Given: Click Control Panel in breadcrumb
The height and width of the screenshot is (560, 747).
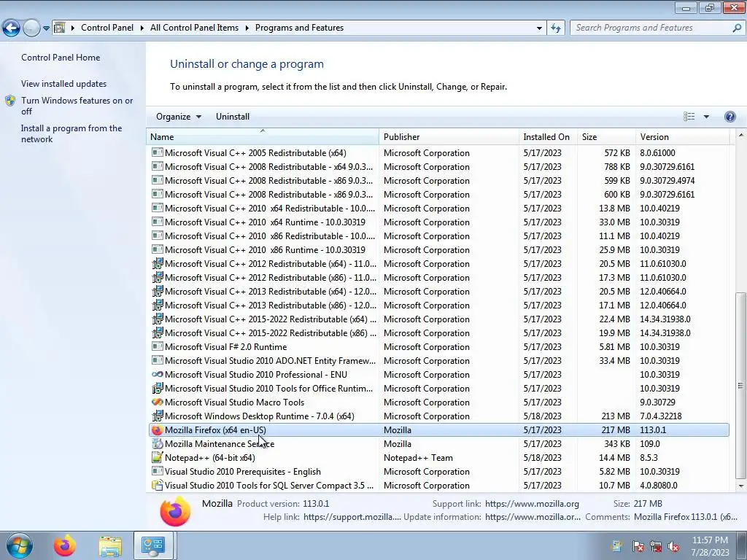Looking at the screenshot, I should point(107,28).
